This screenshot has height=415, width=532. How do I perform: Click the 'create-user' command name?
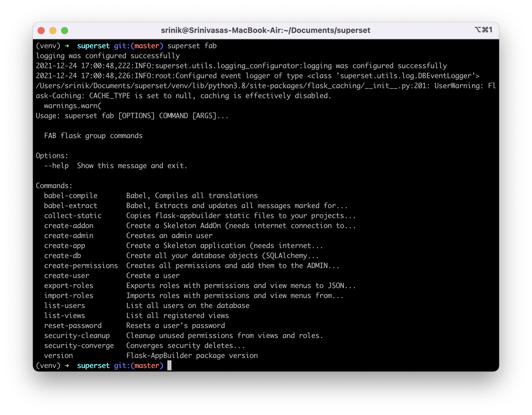click(x=67, y=276)
